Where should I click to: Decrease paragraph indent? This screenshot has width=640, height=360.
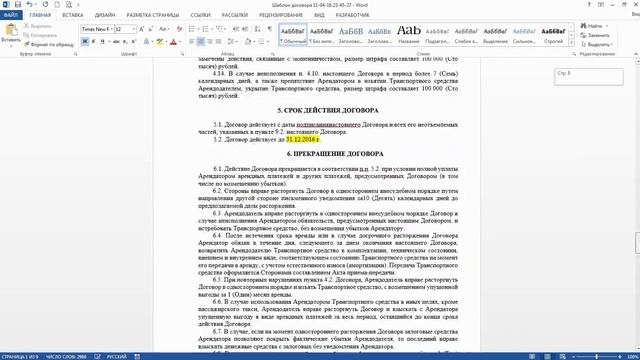pyautogui.click(x=236, y=29)
